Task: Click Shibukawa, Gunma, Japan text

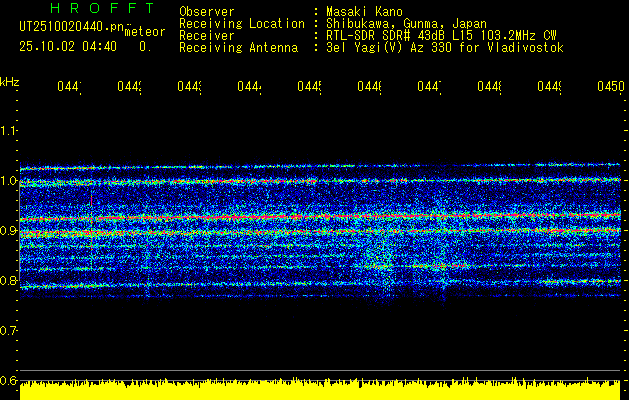Action: coord(406,23)
